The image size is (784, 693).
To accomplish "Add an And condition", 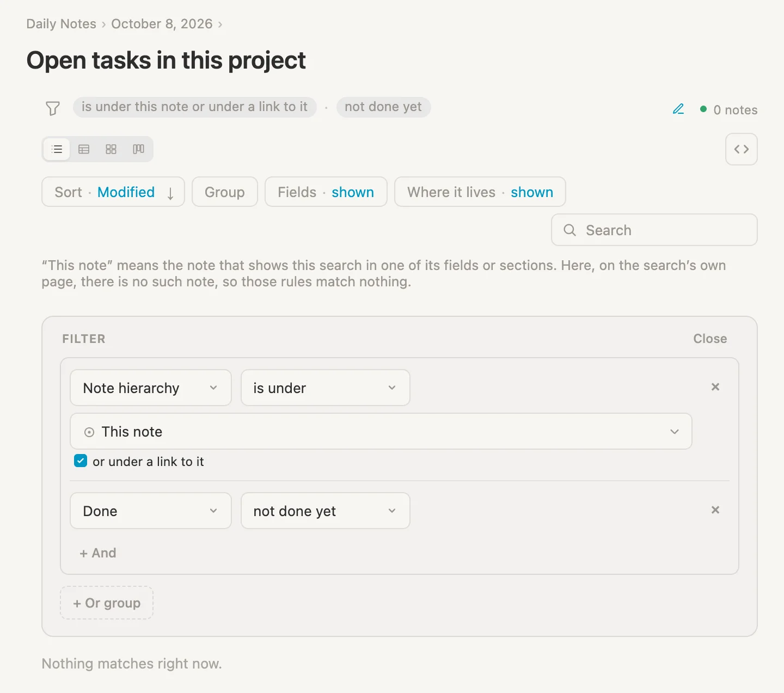I will (98, 553).
